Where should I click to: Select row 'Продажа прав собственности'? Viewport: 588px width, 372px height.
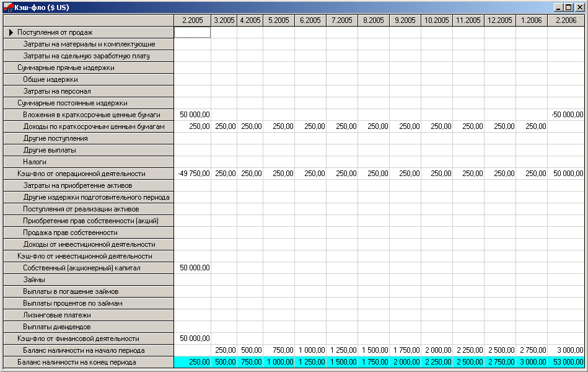coord(89,232)
